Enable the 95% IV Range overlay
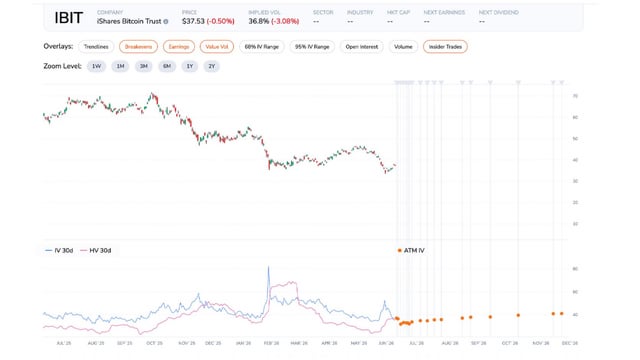Image resolution: width=640 pixels, height=360 pixels. pyautogui.click(x=312, y=47)
